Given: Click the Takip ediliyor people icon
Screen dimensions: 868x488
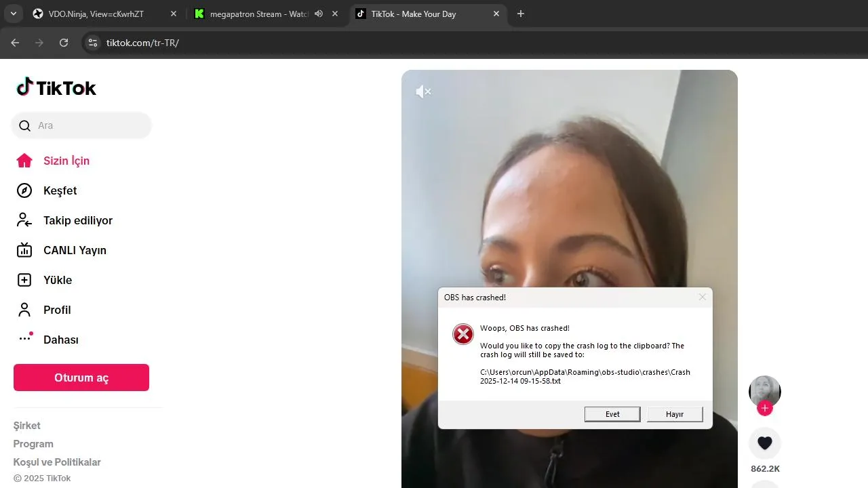Looking at the screenshot, I should [24, 220].
